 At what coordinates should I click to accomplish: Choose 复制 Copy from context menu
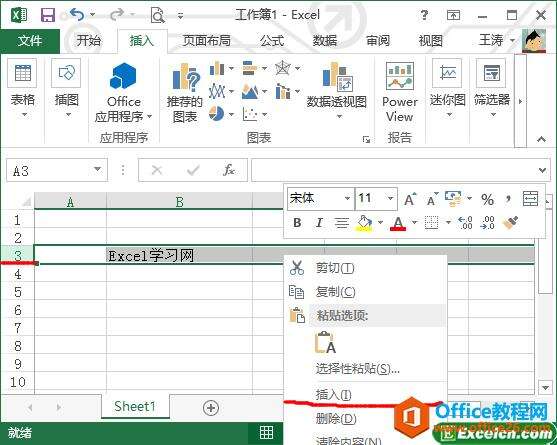click(x=365, y=292)
